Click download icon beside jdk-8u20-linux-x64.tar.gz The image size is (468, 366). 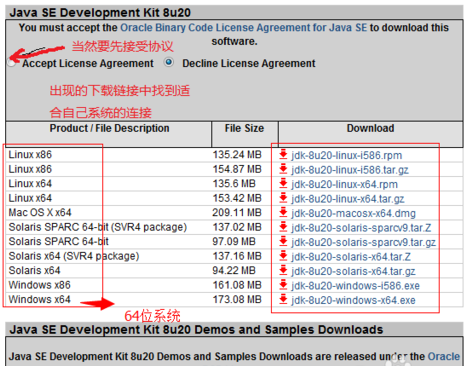coord(283,198)
